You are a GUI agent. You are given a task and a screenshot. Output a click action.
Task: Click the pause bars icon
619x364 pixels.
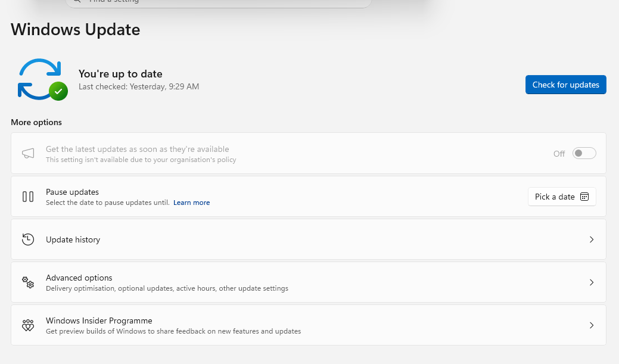click(x=28, y=197)
